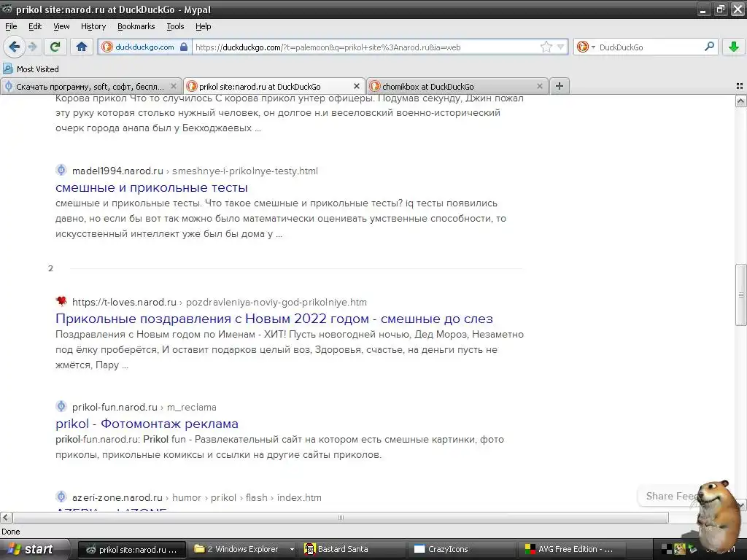Screen dimensions: 747x560
Task: Click the madel1994 result favicon
Action: click(61, 170)
